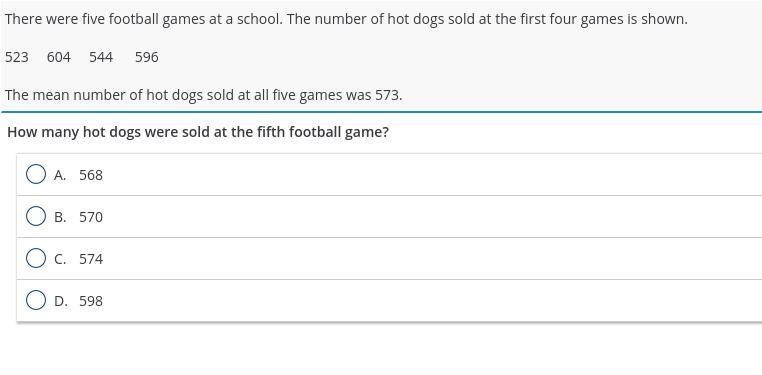This screenshot has width=762, height=375.
Task: Select radio button for answer C
Action: (36, 258)
